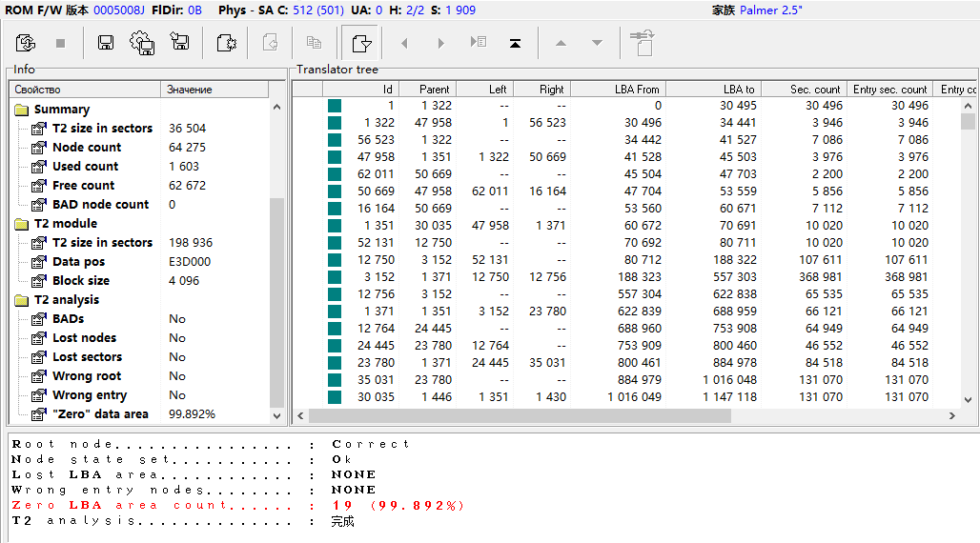Click the Root node Correct log line
Viewport: 980px width, 543px height.
pyautogui.click(x=211, y=444)
